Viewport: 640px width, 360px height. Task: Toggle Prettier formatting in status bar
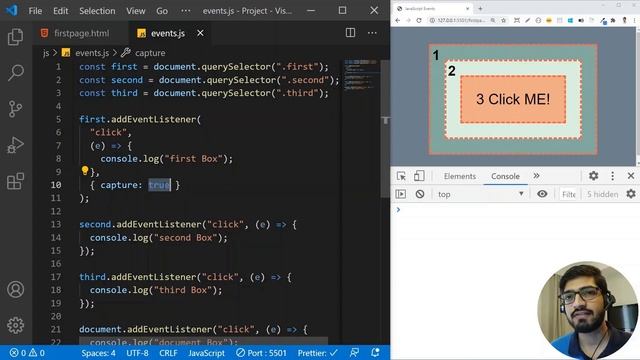(x=318, y=353)
